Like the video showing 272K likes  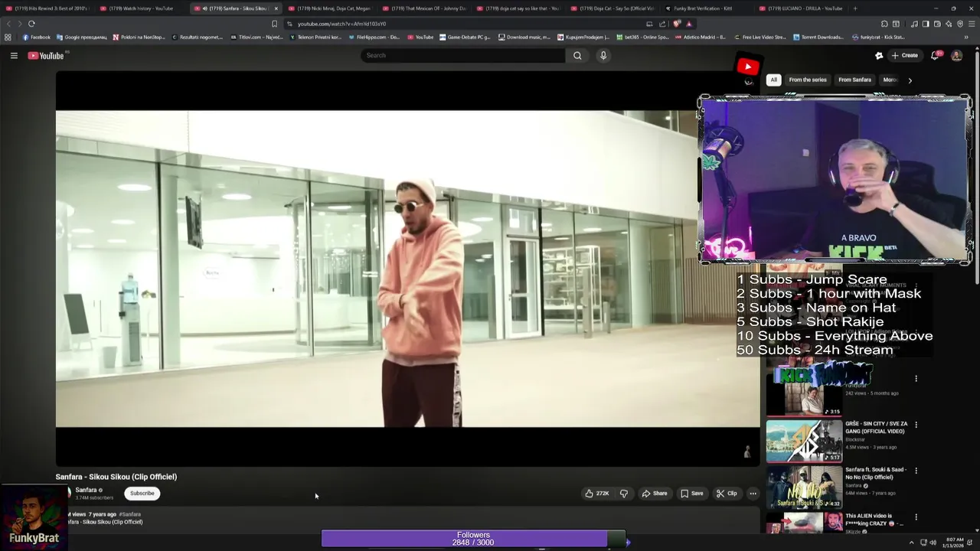(x=597, y=494)
